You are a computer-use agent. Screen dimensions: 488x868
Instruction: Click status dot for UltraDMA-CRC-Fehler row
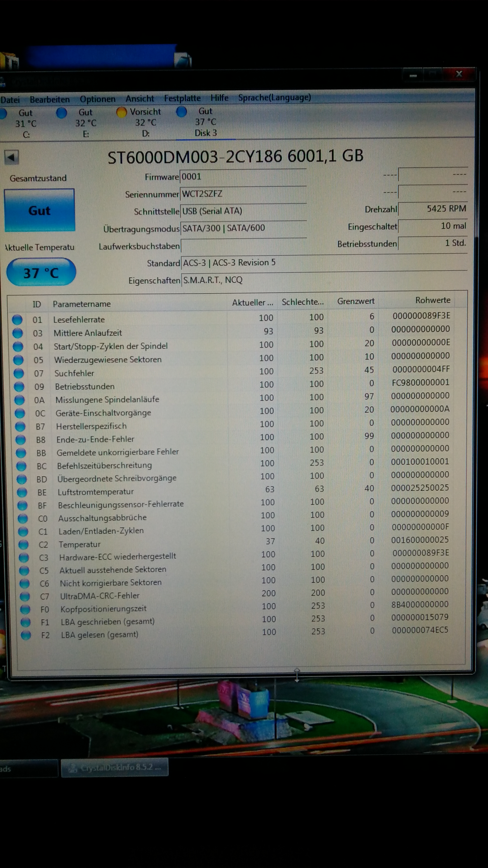[x=25, y=596]
